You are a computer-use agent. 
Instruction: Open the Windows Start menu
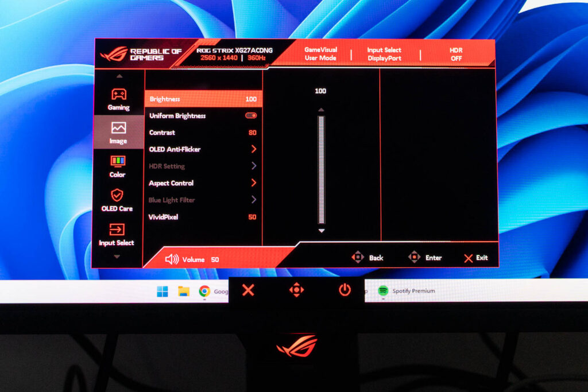163,291
